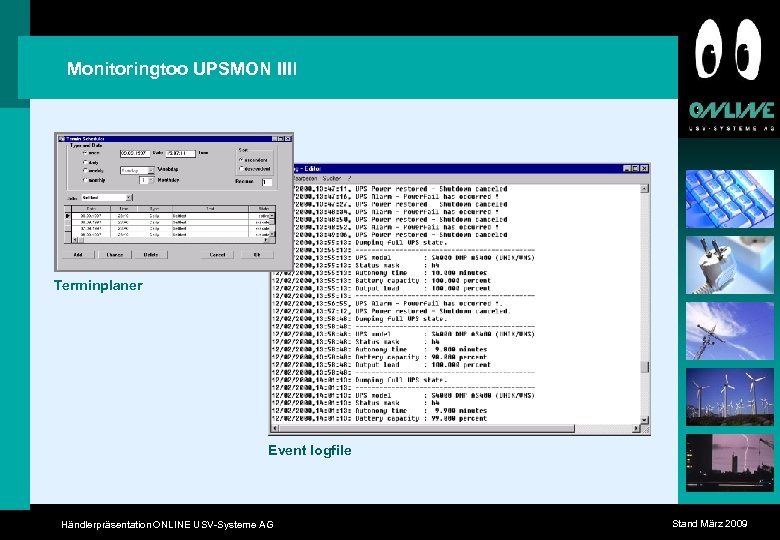Click the Time input field in scheduler
The width and height of the screenshot is (780, 540).
(181, 154)
